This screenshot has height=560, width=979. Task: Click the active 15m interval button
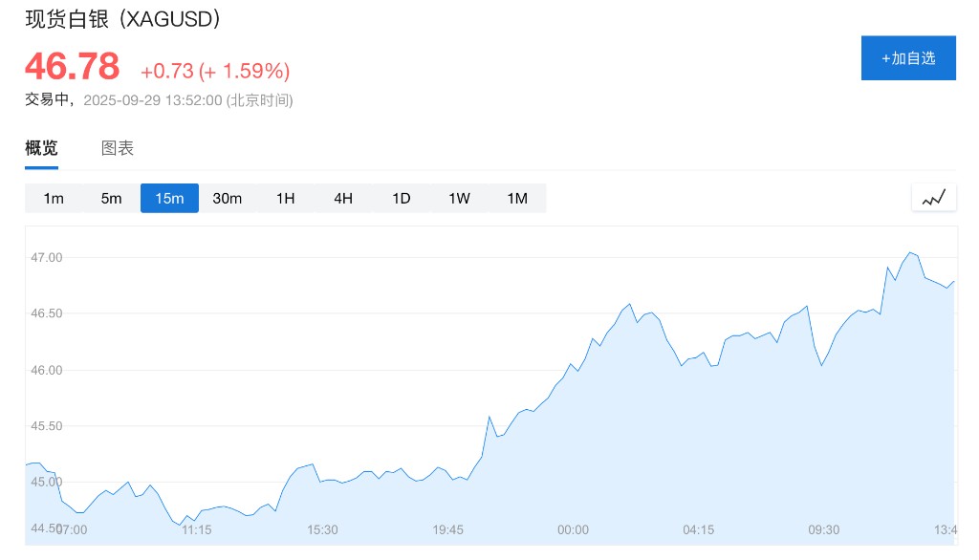[169, 199]
